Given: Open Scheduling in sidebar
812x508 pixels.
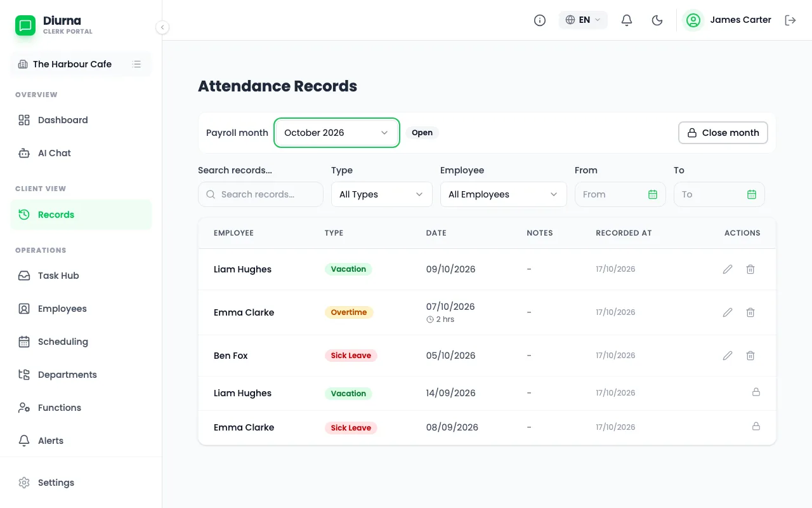Looking at the screenshot, I should (x=81, y=342).
